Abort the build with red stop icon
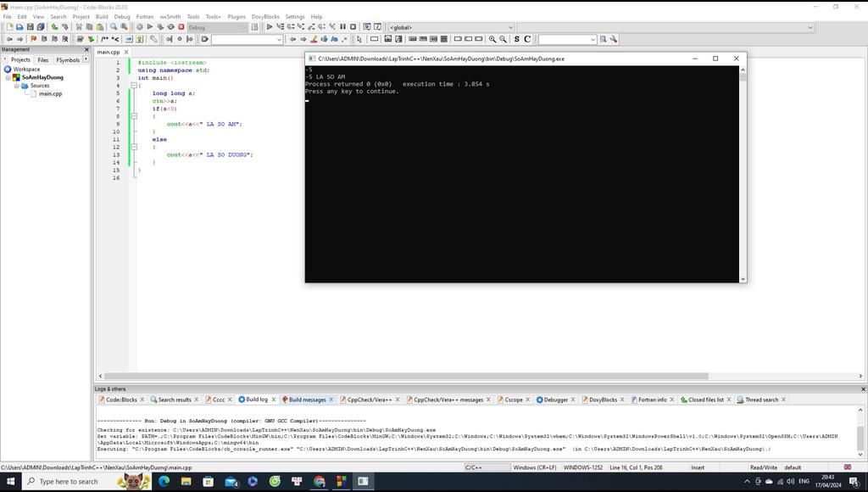Viewport: 868px width, 492px height. pyautogui.click(x=181, y=26)
